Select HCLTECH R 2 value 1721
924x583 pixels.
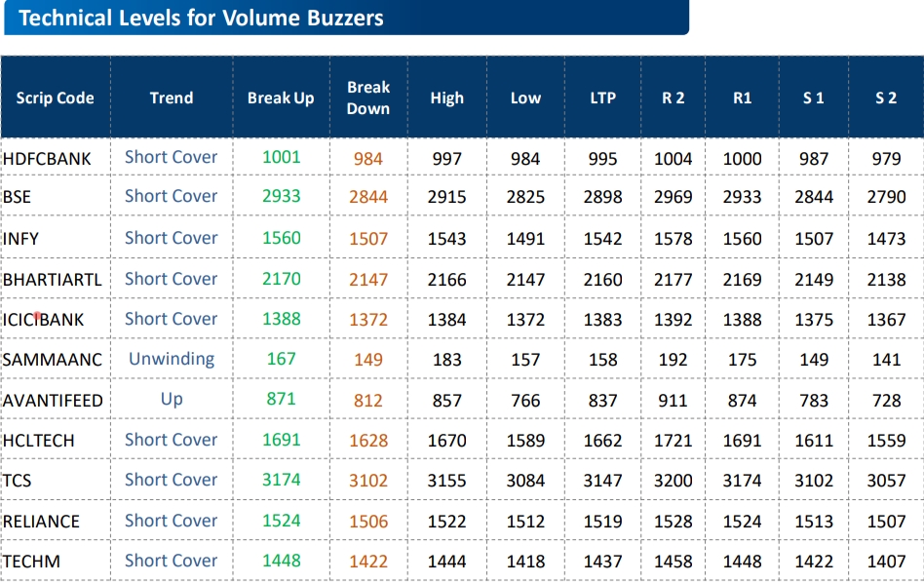tap(673, 441)
